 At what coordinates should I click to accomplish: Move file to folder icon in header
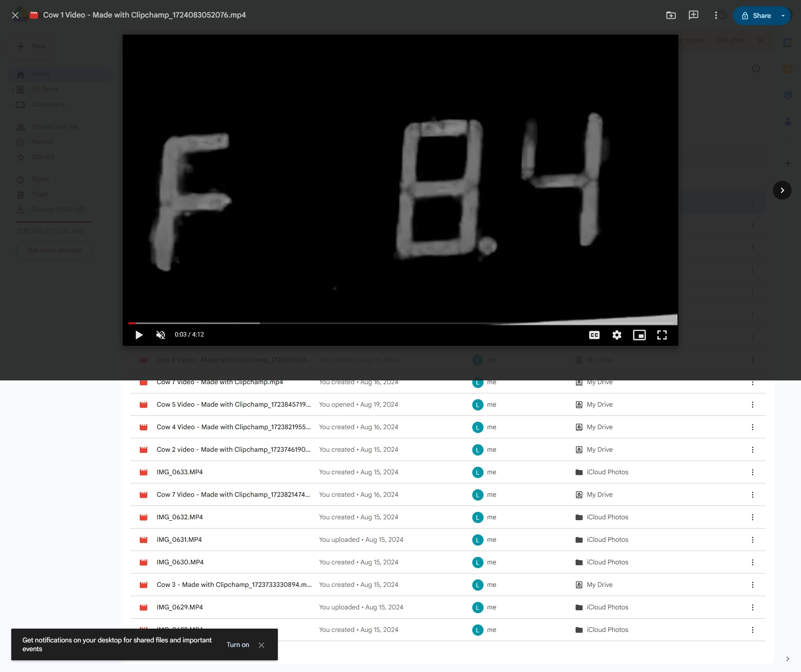671,15
